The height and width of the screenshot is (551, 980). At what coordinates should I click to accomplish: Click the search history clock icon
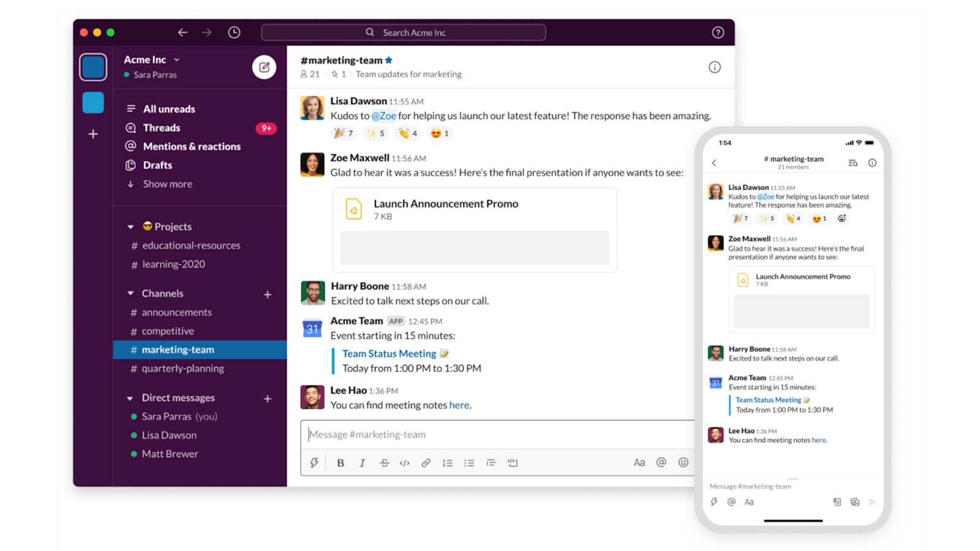point(234,32)
